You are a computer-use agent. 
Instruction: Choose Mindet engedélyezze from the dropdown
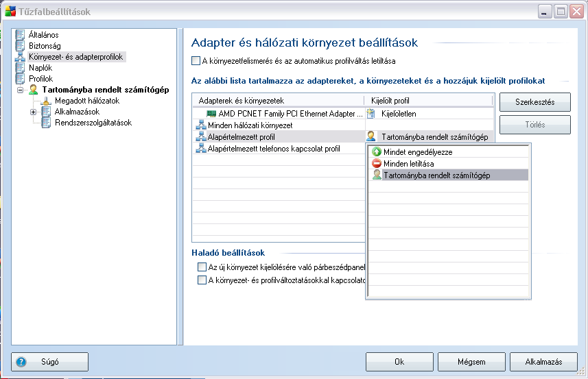pos(449,151)
